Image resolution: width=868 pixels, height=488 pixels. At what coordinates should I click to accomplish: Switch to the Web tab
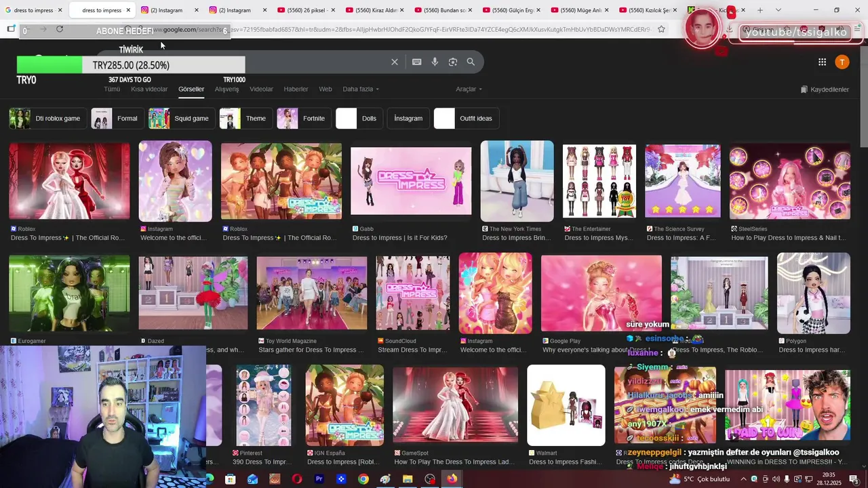tap(325, 89)
